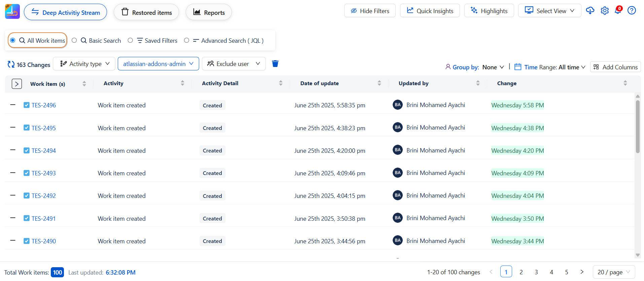Click the help question mark icon
Image resolution: width=644 pixels, height=281 pixels.
click(632, 11)
